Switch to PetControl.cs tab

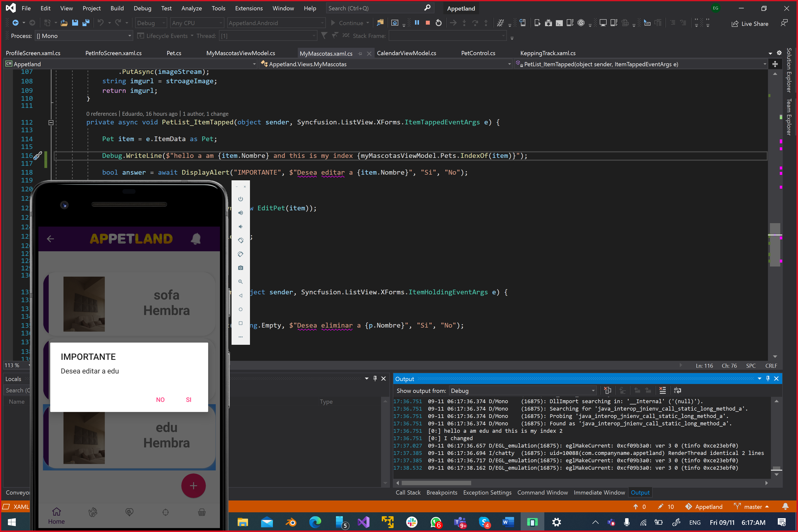pos(478,53)
